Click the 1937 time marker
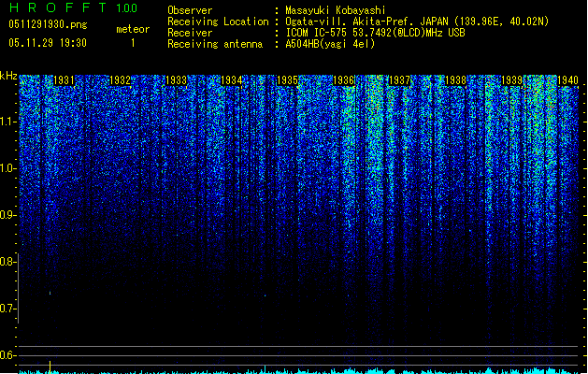The width and height of the screenshot is (588, 374). click(x=400, y=80)
